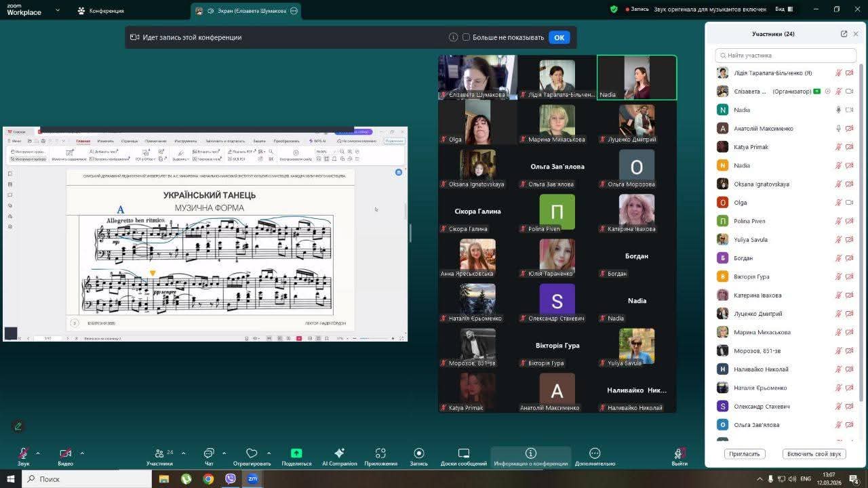Click the Record icon in toolbar
Viewport: 868px width, 488px height.
coord(418,453)
